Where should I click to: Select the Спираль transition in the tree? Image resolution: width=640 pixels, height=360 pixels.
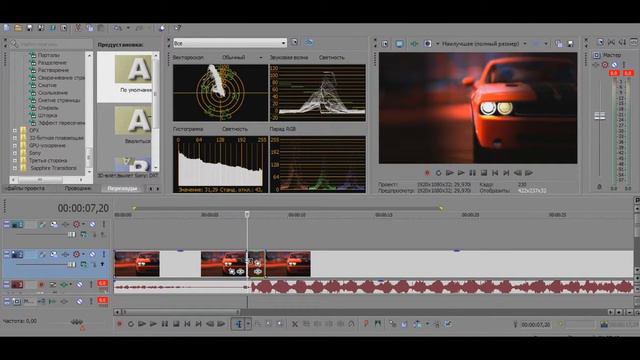pos(48,108)
